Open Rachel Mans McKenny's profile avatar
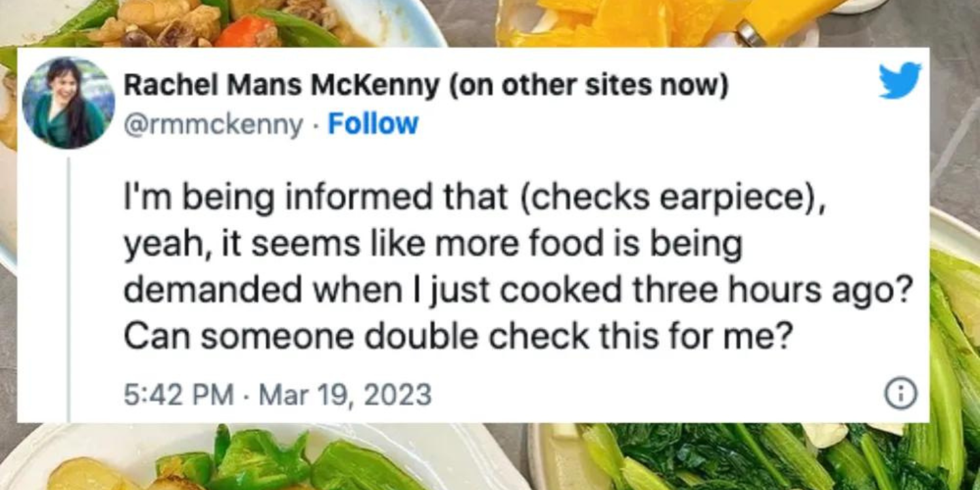Screen dimensions: 980x490 [x=68, y=103]
